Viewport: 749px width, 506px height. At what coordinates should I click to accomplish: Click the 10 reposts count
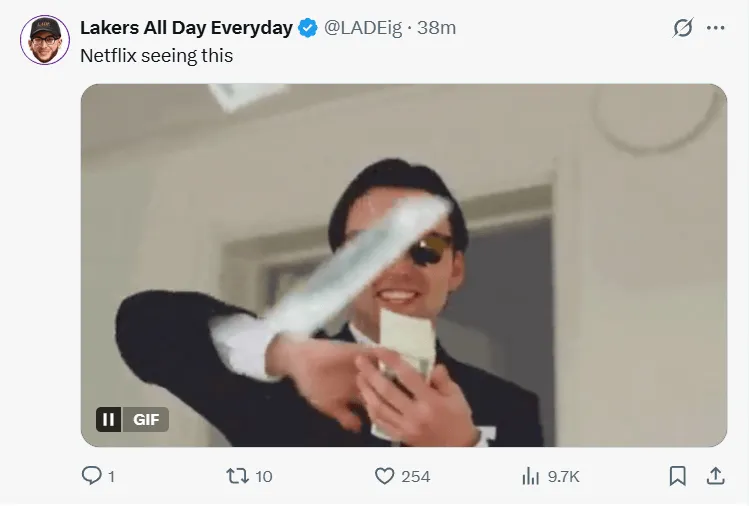coord(264,477)
